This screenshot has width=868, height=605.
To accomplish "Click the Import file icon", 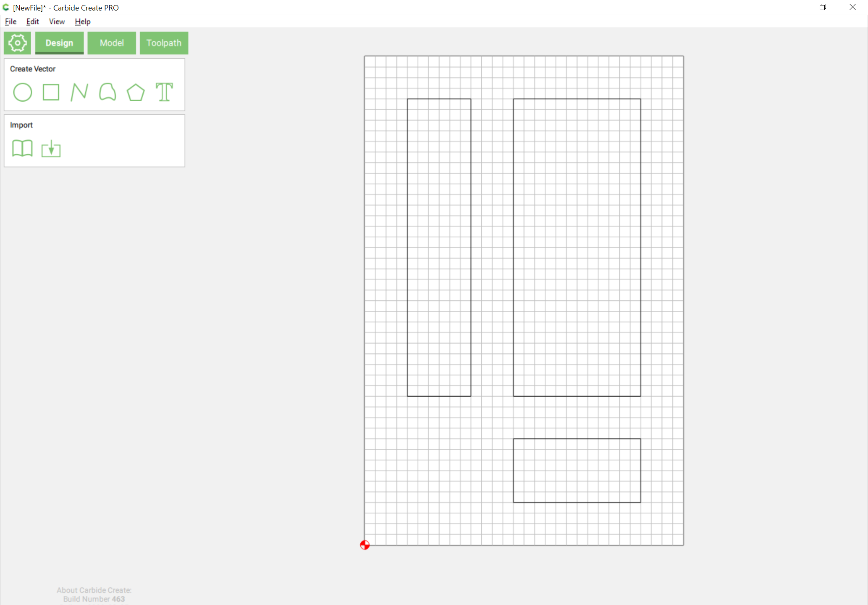I will (x=51, y=149).
